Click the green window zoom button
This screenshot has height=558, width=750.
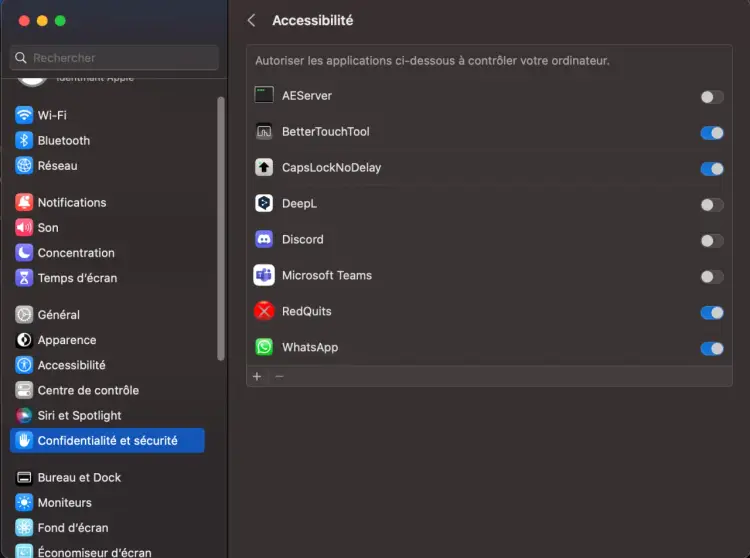pos(60,21)
